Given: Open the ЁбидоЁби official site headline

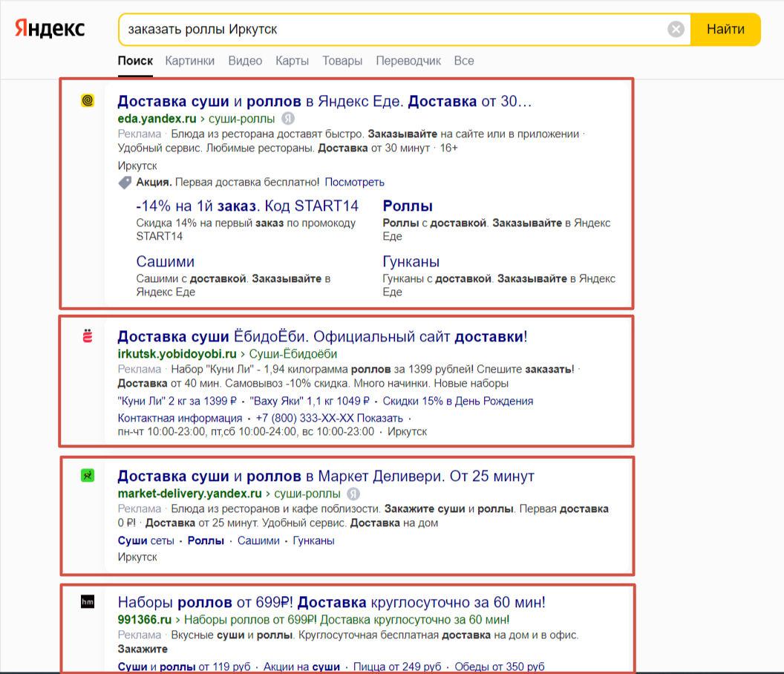Looking at the screenshot, I should tap(322, 336).
